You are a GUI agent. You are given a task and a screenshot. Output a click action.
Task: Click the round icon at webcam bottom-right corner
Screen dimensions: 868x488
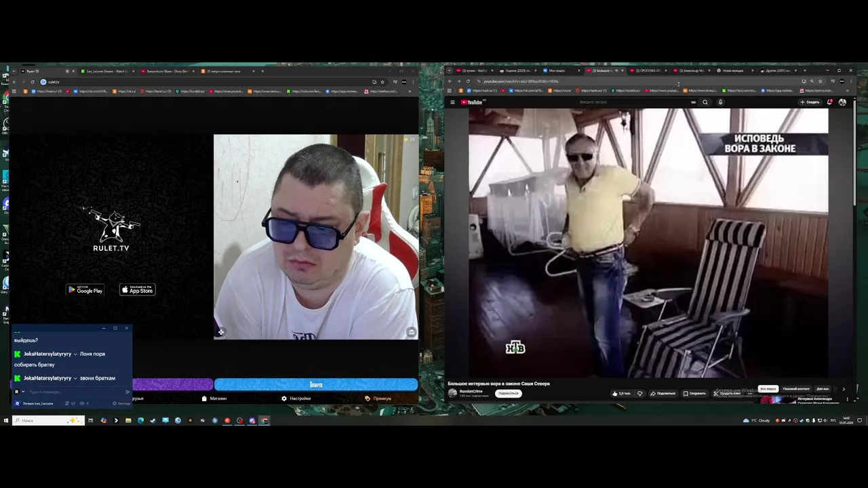(411, 332)
